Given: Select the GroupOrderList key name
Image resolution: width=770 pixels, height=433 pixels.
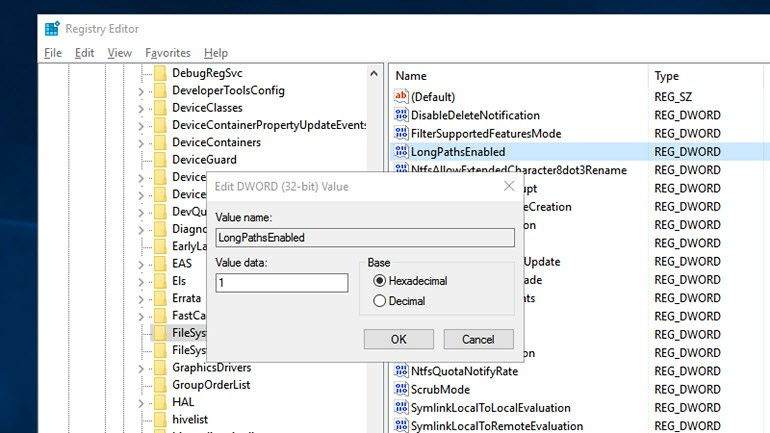Looking at the screenshot, I should coord(211,385).
